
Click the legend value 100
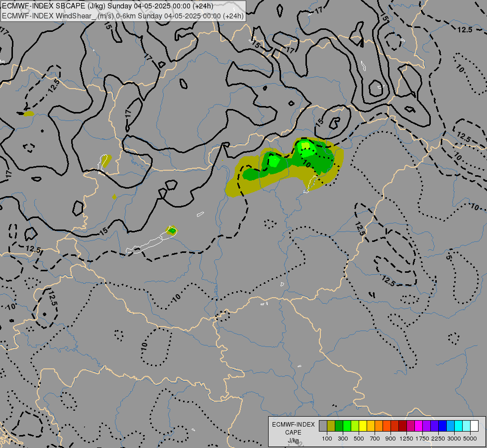tap(327, 439)
